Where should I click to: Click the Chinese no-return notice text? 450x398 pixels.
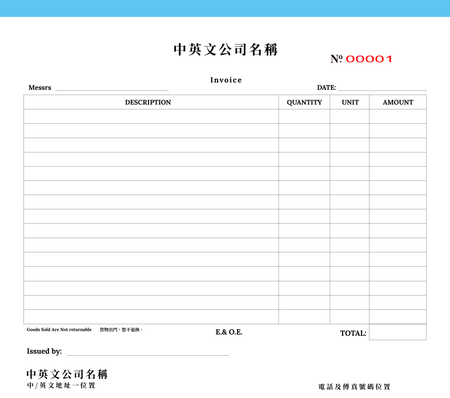pyautogui.click(x=121, y=330)
